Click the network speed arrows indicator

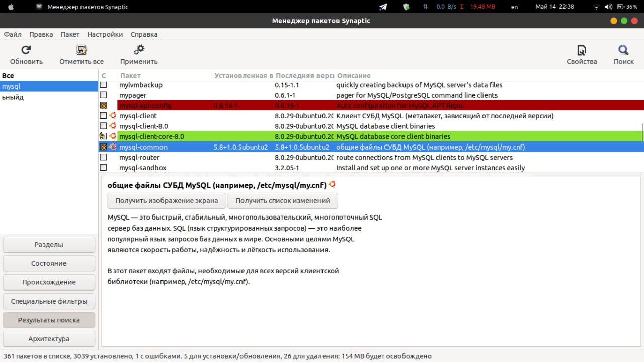[426, 7]
